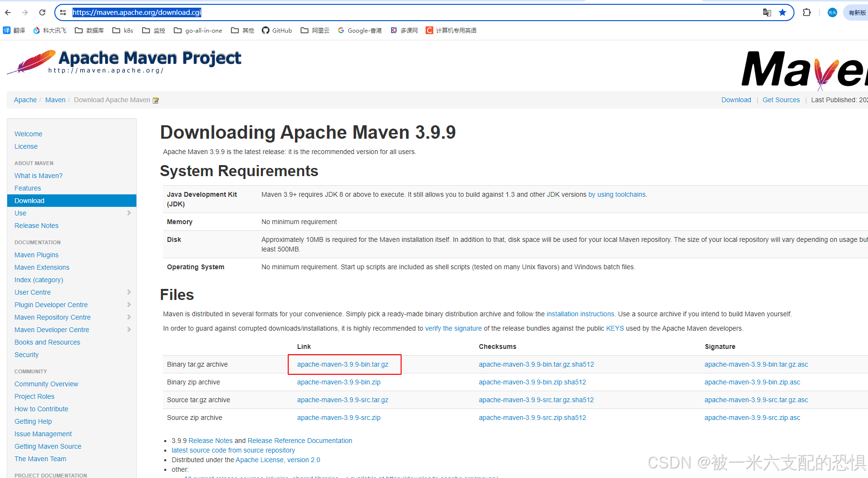868x478 pixels.
Task: Select the highlighted Download sidebar item
Action: (x=72, y=201)
